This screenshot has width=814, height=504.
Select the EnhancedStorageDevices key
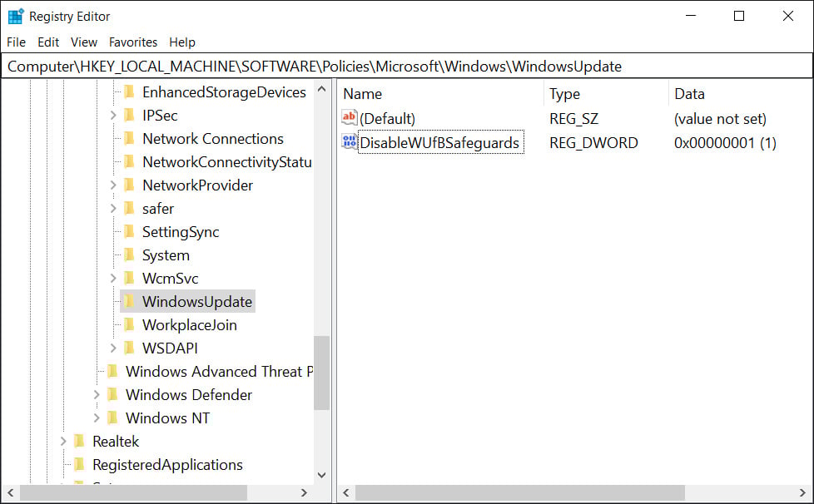pos(224,92)
